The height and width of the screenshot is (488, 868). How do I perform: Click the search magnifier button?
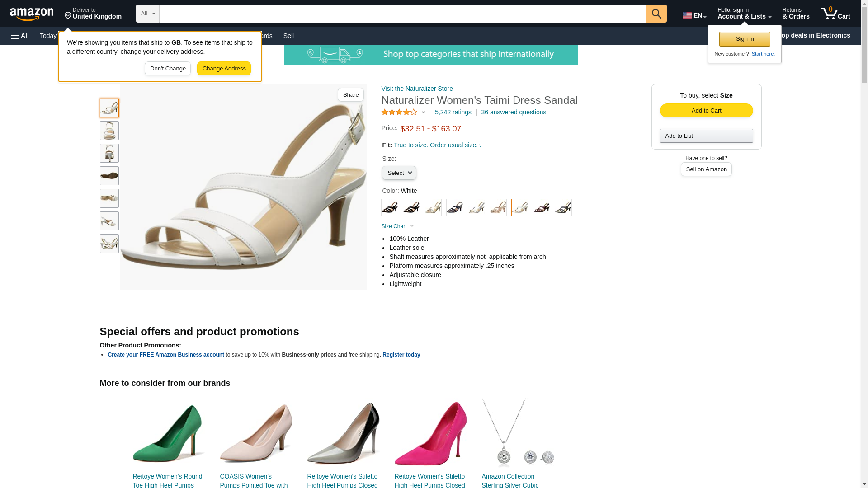click(x=656, y=14)
